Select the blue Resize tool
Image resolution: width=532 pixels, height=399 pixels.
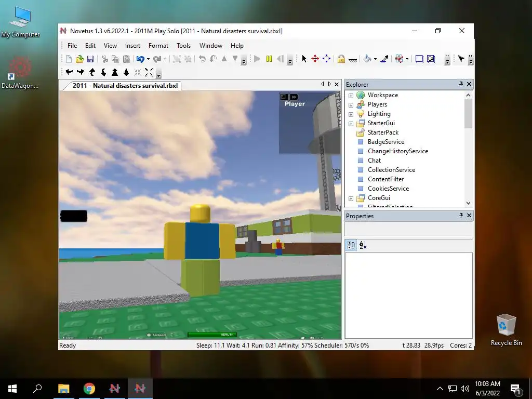pos(326,59)
